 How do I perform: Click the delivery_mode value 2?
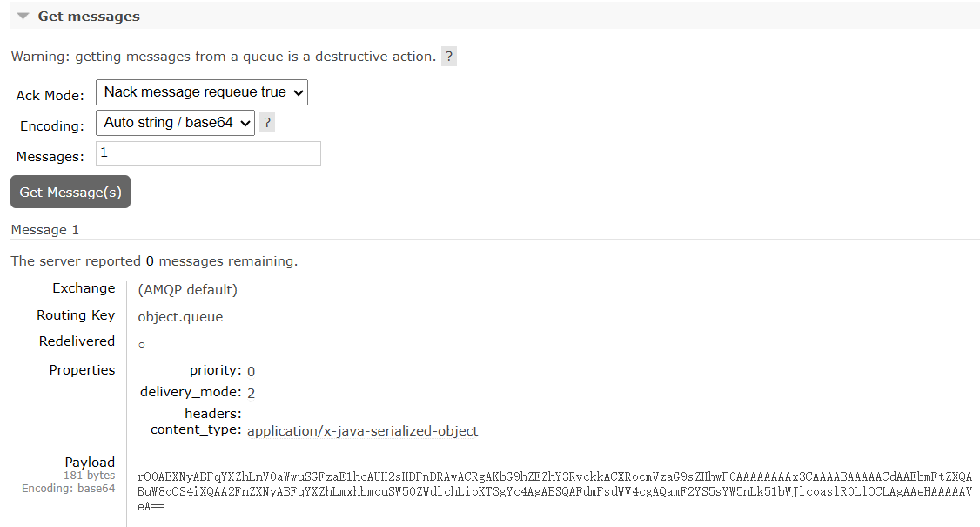pos(251,393)
